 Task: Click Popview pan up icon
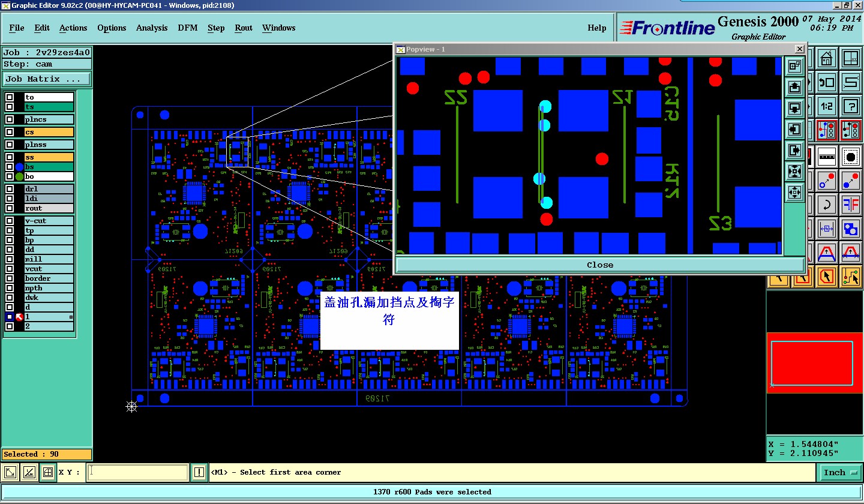(794, 87)
